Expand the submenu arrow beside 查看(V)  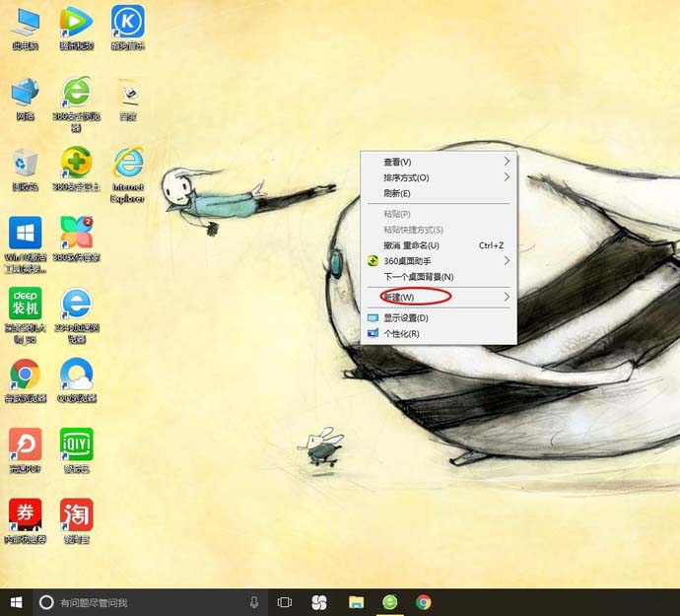coord(507,162)
